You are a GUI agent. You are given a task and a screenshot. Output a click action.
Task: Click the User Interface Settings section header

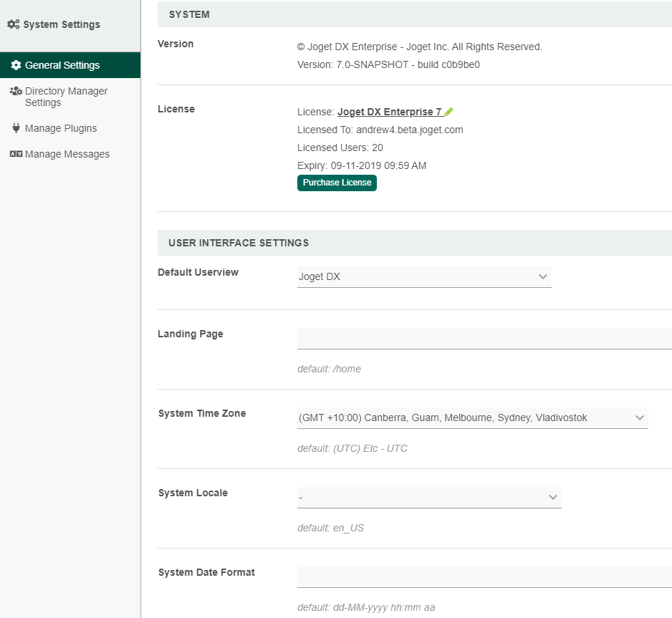(414, 243)
